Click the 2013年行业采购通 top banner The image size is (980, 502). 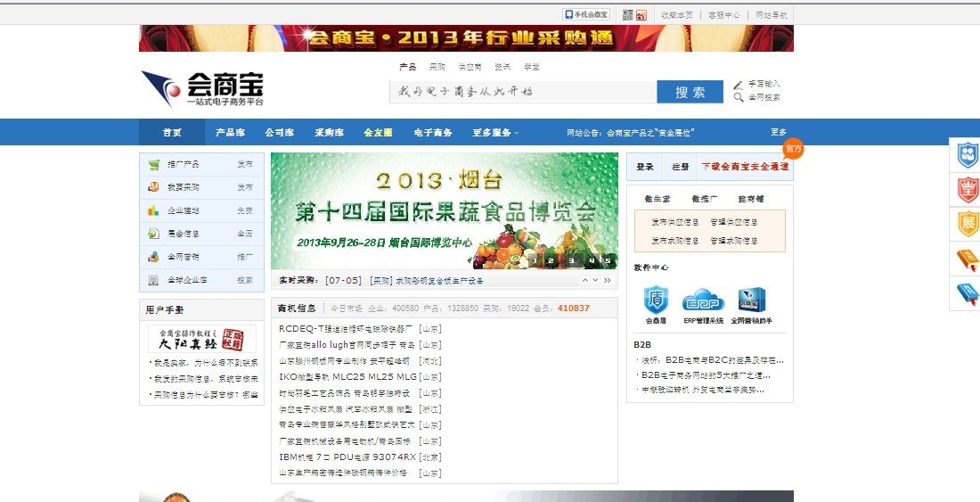[466, 38]
